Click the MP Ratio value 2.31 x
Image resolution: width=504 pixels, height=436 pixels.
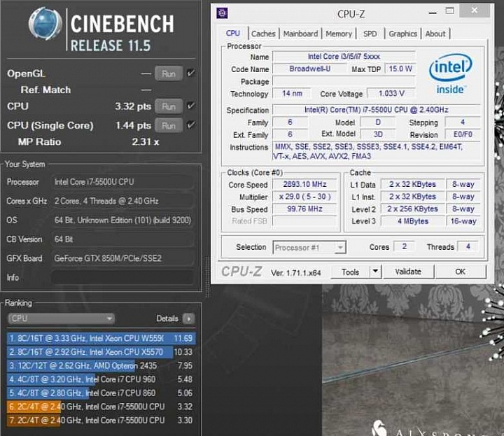click(146, 141)
